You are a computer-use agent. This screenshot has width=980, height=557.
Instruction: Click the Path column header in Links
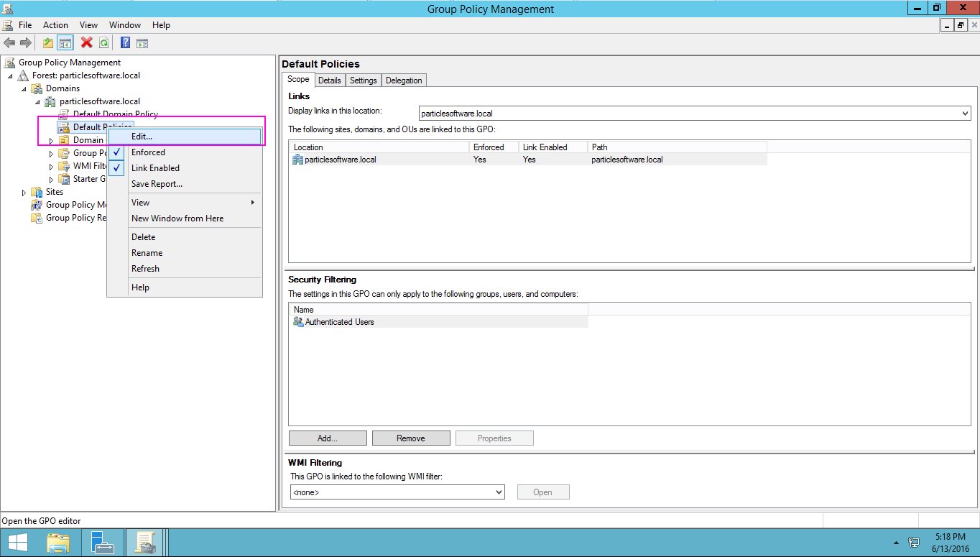click(678, 147)
